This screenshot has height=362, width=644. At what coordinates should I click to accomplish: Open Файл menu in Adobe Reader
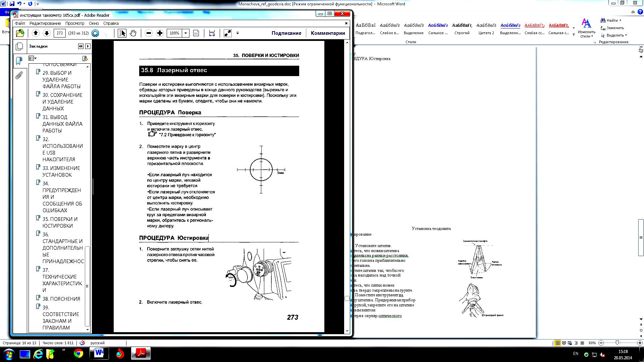point(20,23)
